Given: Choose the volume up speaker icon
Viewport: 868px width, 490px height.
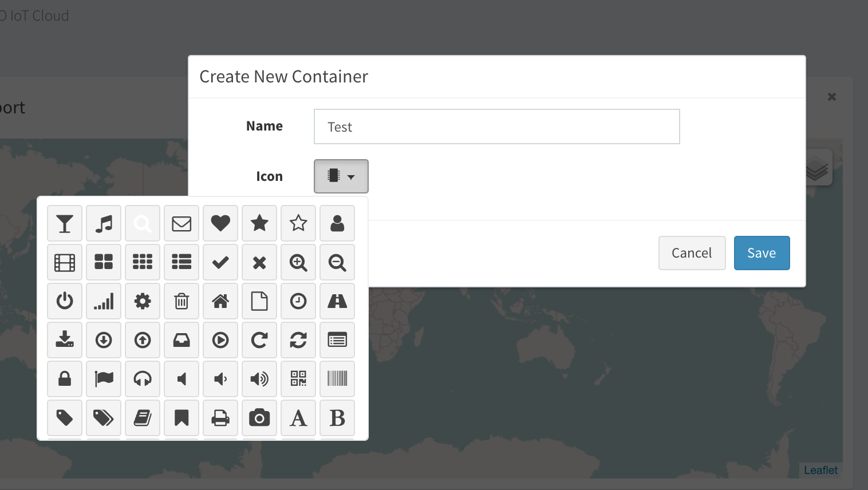Looking at the screenshot, I should (259, 379).
